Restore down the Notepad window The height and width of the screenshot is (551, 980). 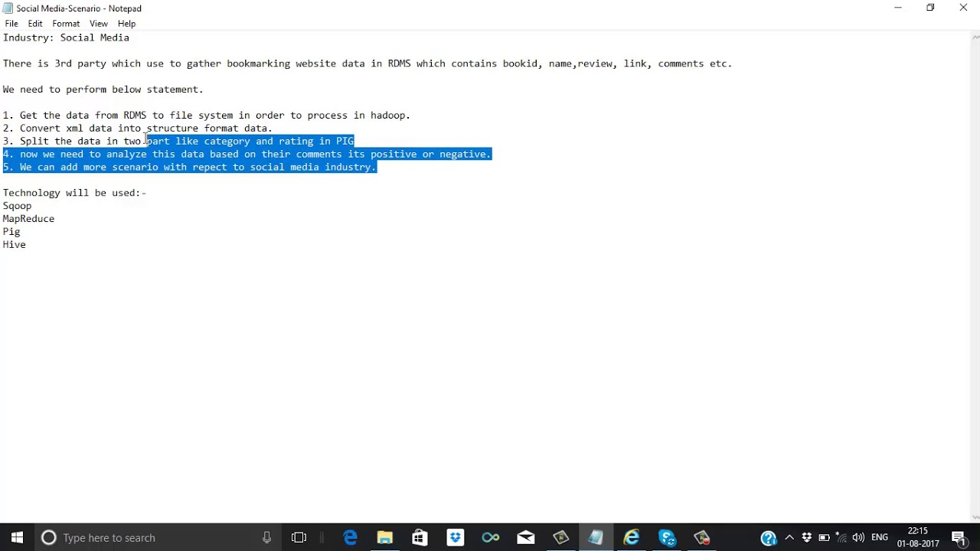pyautogui.click(x=931, y=8)
